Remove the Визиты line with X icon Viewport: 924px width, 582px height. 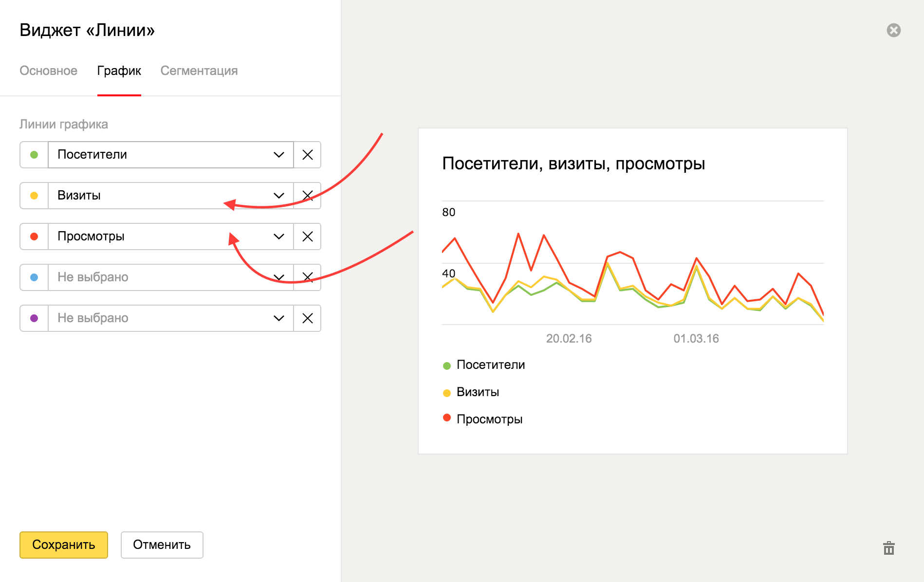point(307,196)
